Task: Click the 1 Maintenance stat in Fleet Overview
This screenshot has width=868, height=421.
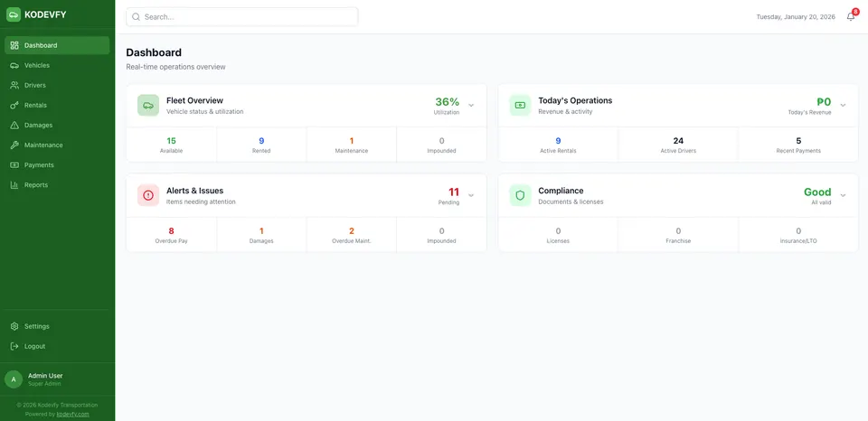Action: click(x=352, y=145)
